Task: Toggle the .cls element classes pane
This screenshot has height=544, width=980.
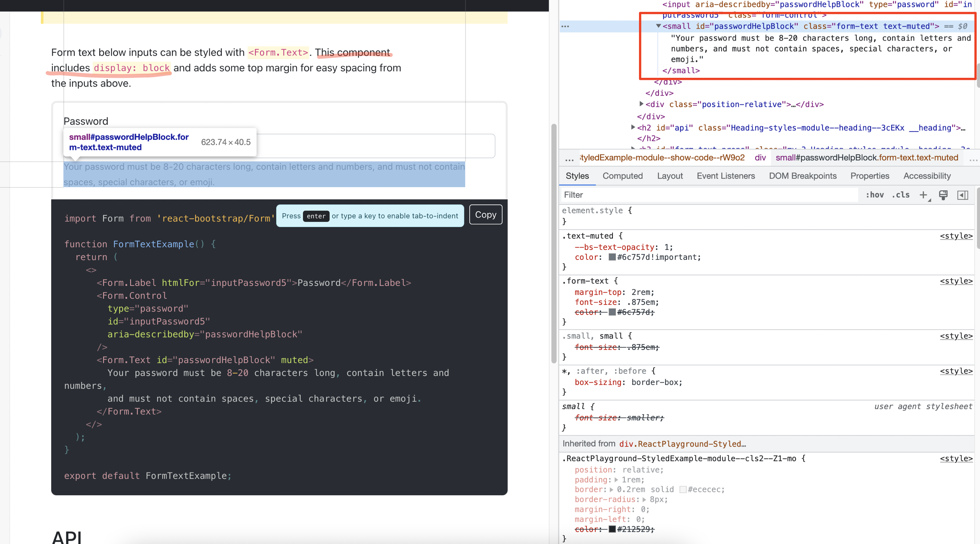Action: coord(900,195)
